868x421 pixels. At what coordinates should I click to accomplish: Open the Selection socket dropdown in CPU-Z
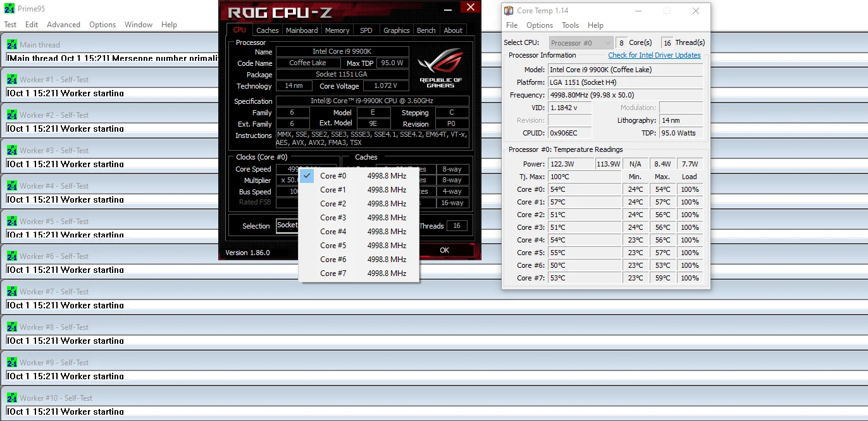[287, 225]
